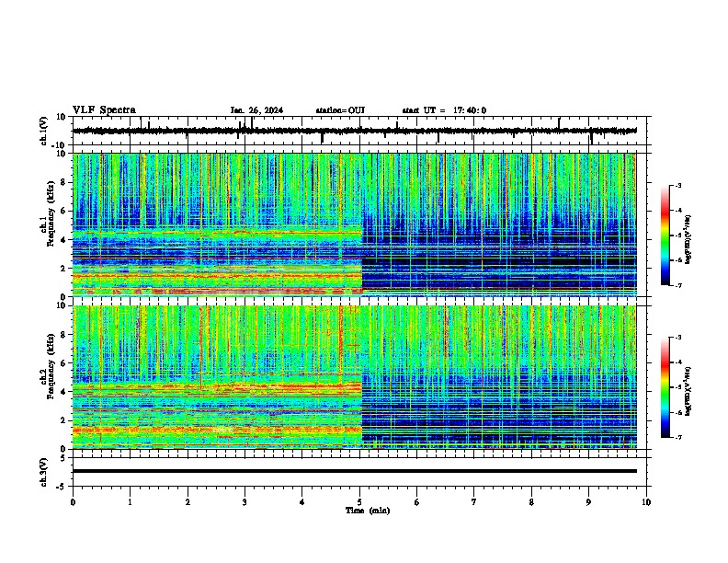This screenshot has height=563, width=728.
Task: Click time axis tick label "3"
Action: (245, 502)
